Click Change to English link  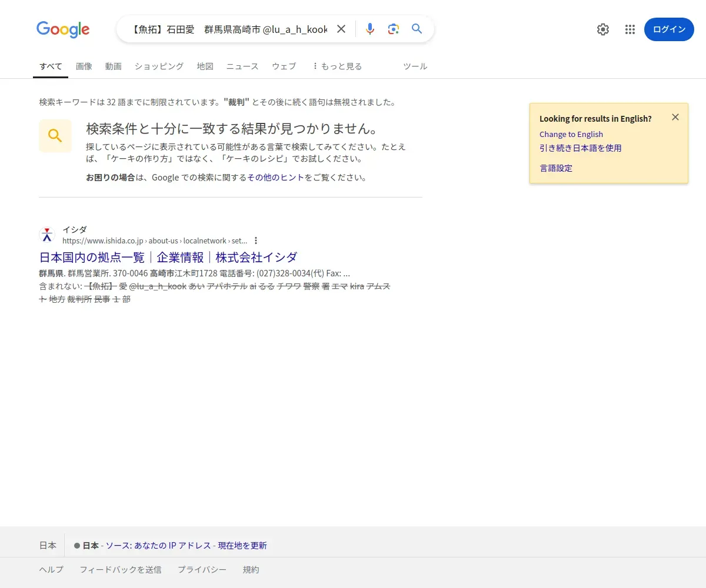[x=571, y=134]
